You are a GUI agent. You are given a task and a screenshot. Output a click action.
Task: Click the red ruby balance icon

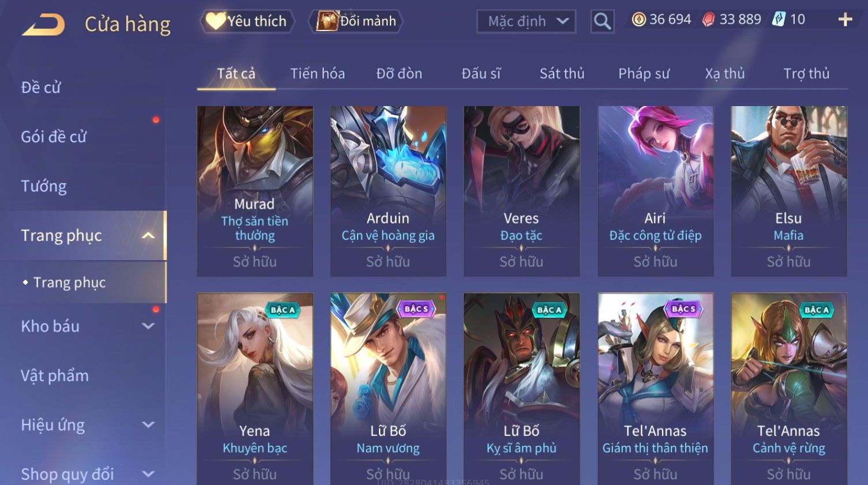pyautogui.click(x=708, y=20)
